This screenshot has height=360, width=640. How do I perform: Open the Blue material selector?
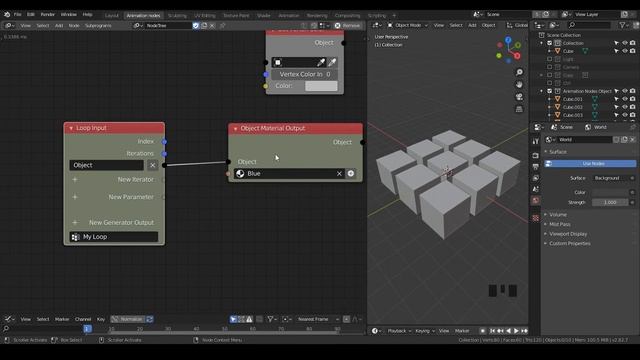point(240,174)
